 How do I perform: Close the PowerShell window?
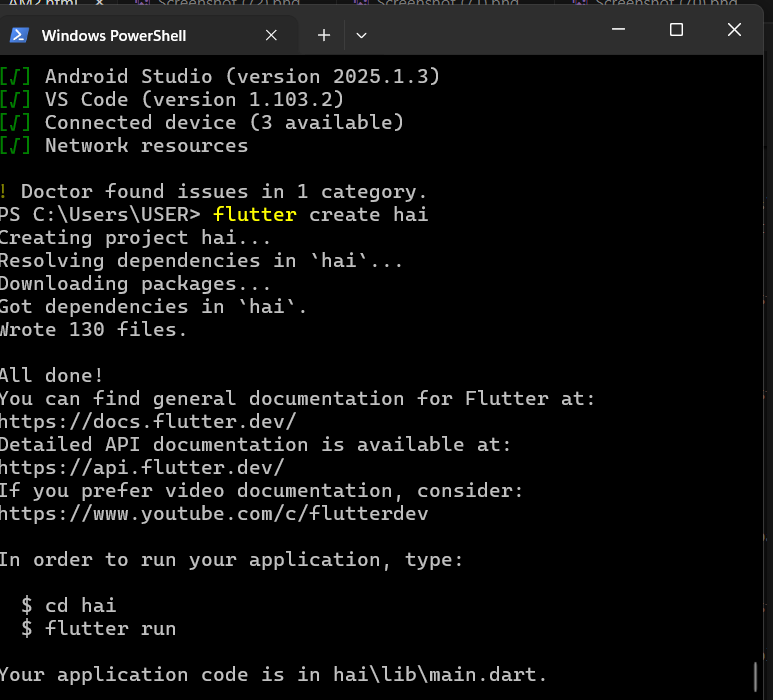click(734, 30)
